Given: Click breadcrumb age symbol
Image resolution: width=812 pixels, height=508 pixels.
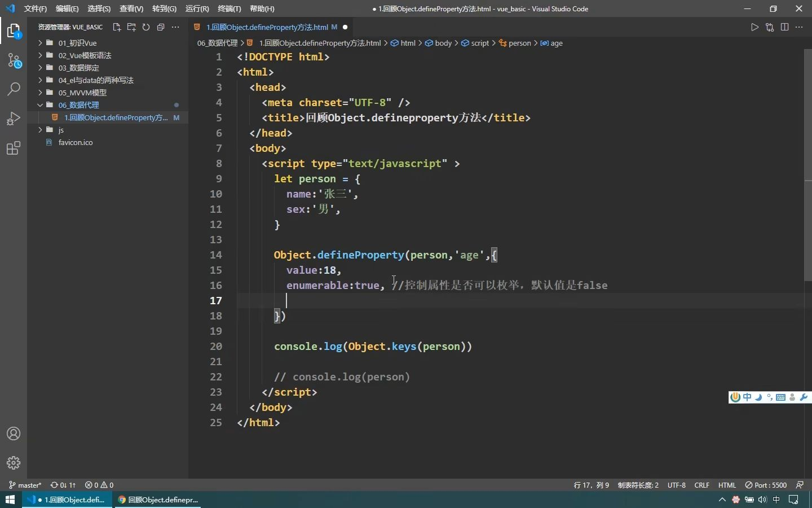Looking at the screenshot, I should (x=551, y=43).
